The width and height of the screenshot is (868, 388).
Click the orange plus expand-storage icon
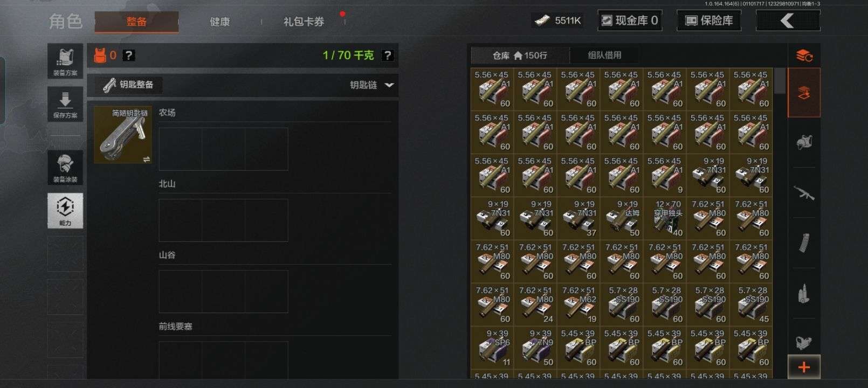[804, 367]
